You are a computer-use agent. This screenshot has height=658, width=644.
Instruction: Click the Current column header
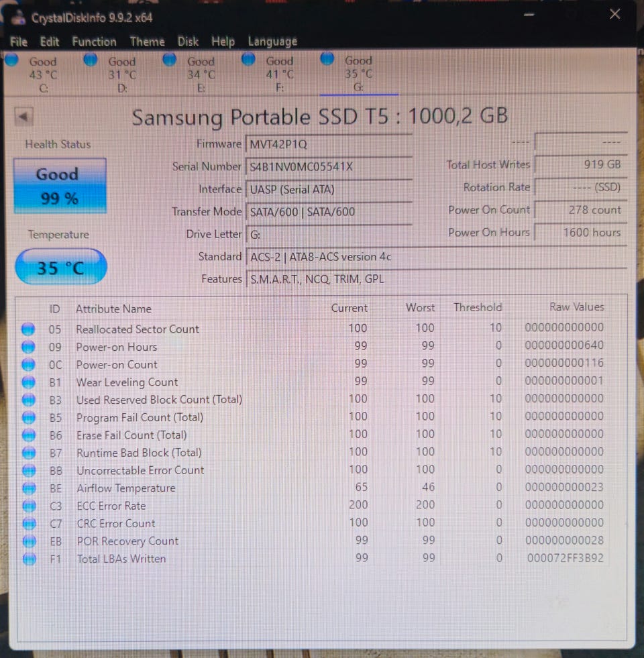click(349, 308)
